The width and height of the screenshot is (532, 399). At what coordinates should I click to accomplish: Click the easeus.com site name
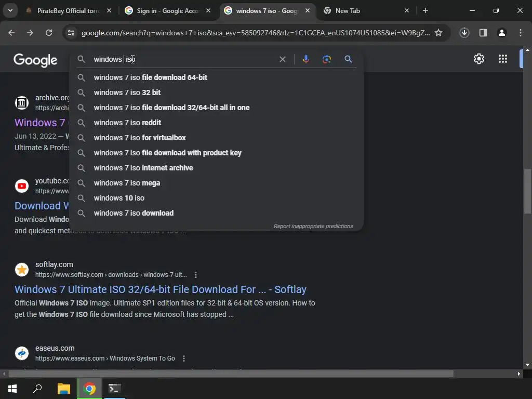(55, 348)
